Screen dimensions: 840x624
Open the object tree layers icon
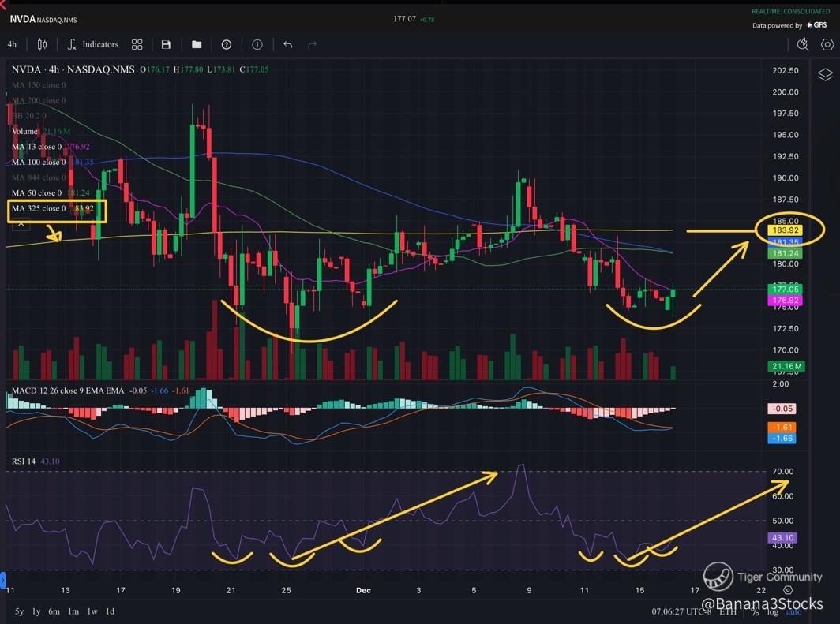tap(825, 74)
